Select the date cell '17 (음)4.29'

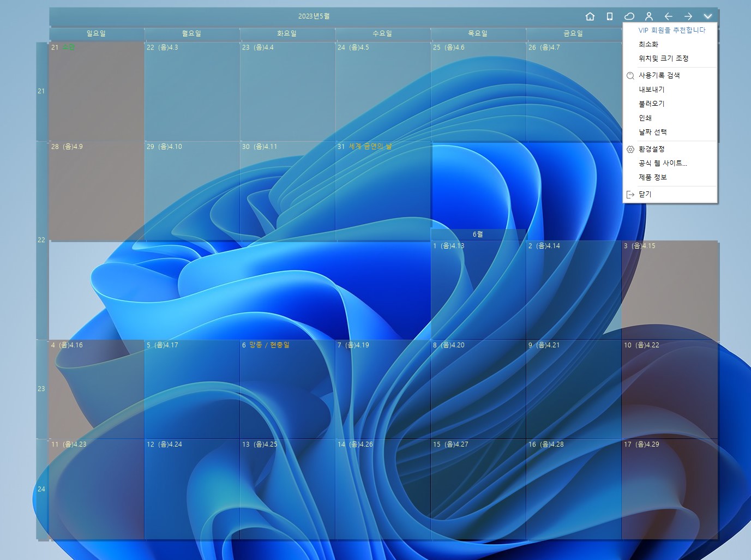(670, 489)
